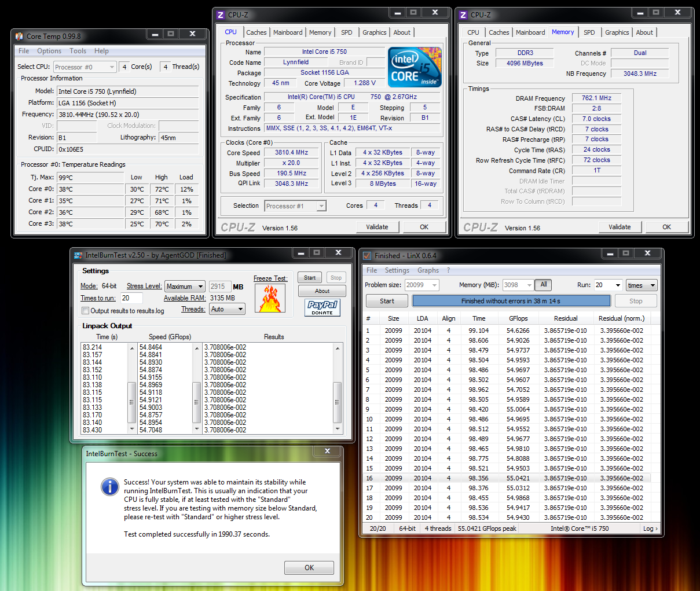This screenshot has width=700, height=591.
Task: Open the Tools menu in Core Temp
Action: pos(78,51)
